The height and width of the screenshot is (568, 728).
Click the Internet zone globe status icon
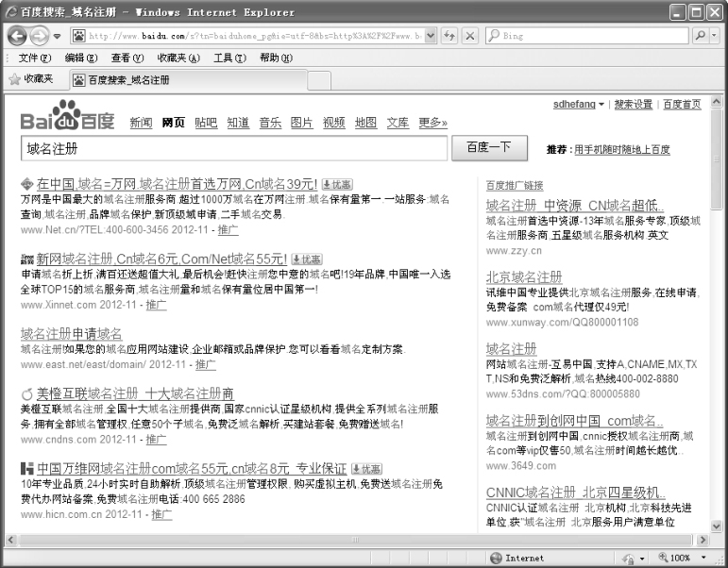[496, 558]
